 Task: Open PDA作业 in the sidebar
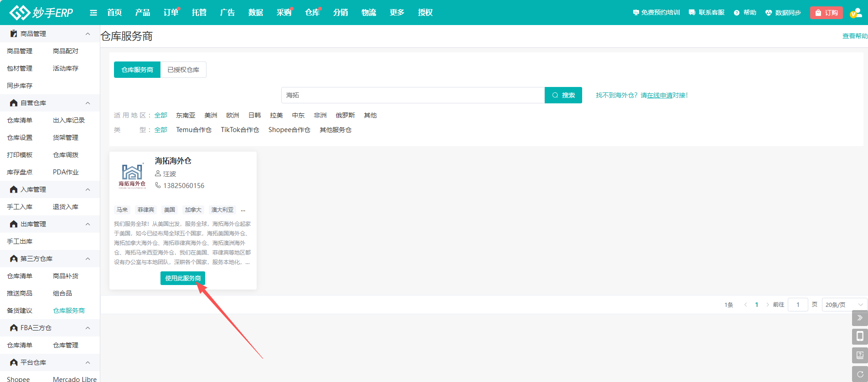coord(66,172)
